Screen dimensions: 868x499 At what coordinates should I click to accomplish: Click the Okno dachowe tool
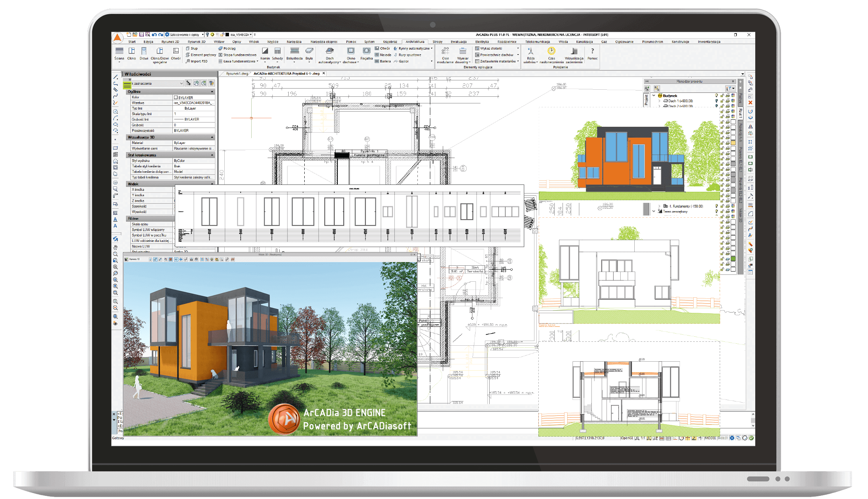click(351, 55)
